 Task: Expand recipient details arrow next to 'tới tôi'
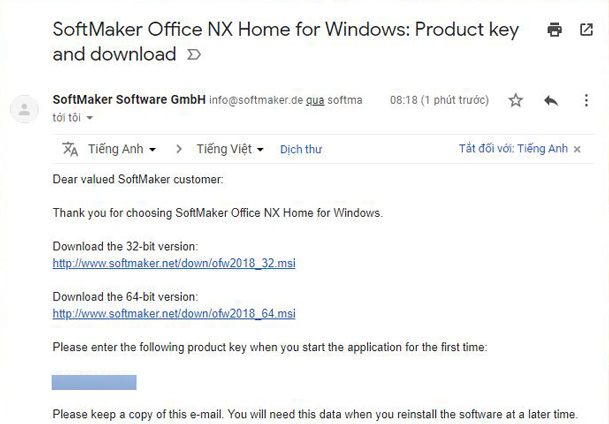[90, 118]
